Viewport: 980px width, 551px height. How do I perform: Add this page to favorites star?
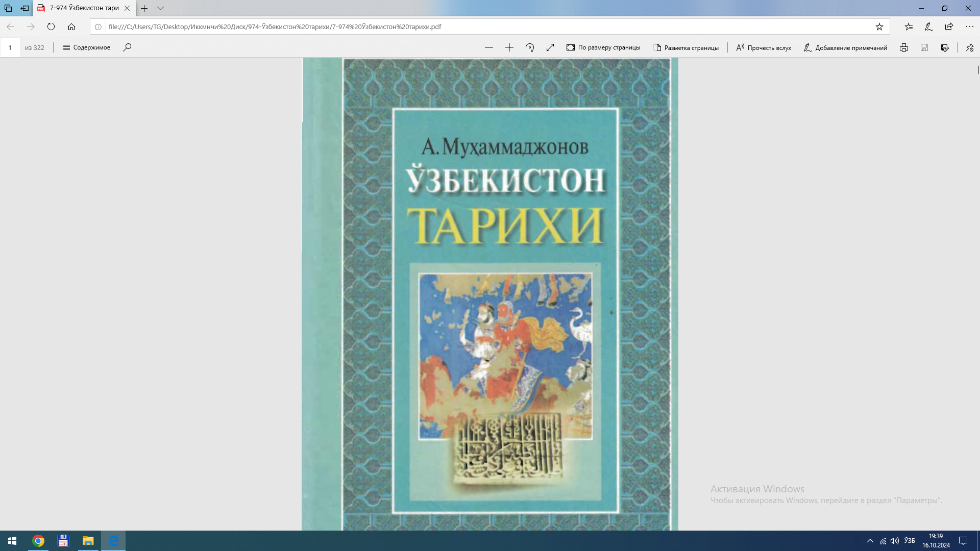click(879, 27)
